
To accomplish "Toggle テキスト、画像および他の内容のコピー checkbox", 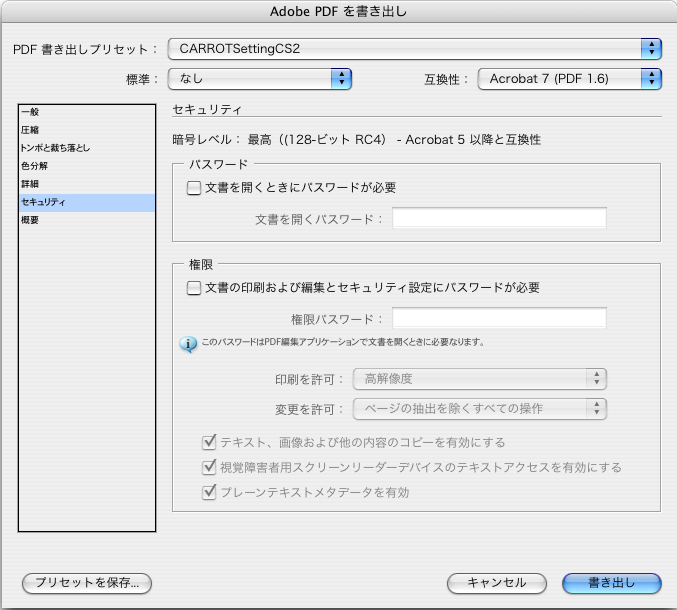I will (x=209, y=442).
